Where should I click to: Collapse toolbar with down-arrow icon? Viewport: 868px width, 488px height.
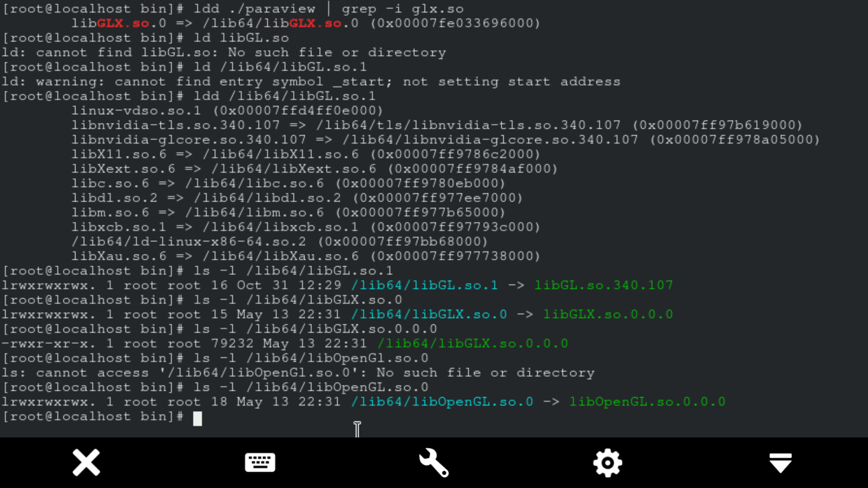(780, 463)
